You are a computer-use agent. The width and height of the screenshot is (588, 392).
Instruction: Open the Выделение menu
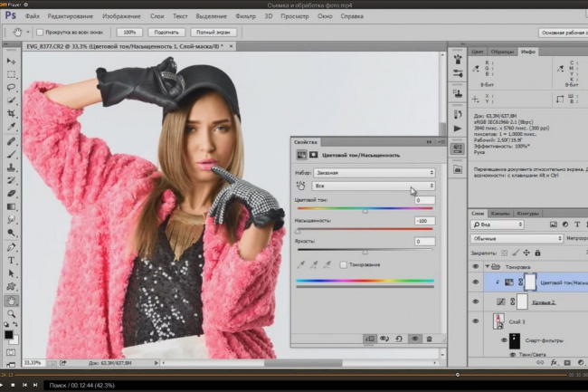(211, 16)
